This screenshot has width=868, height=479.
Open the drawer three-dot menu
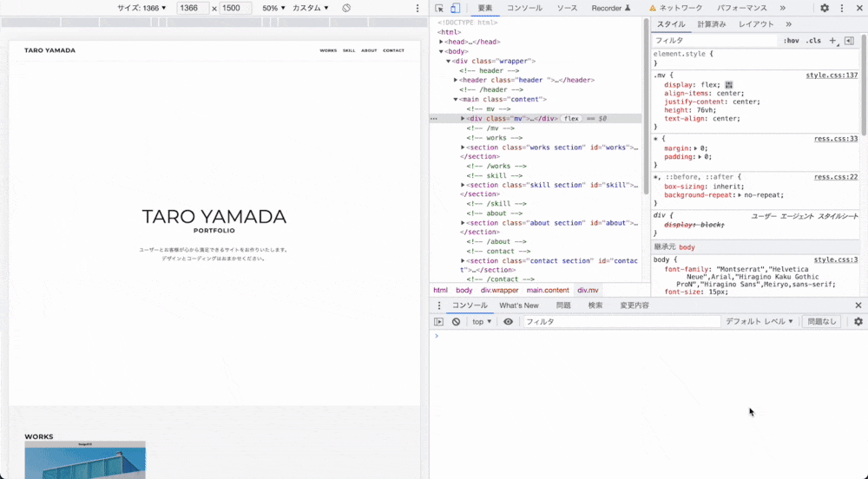coord(439,305)
